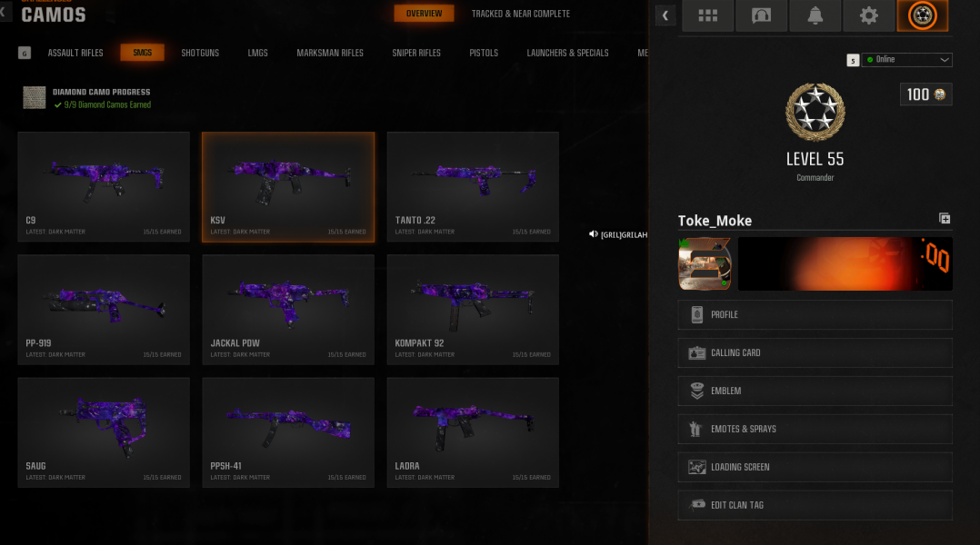Image resolution: width=980 pixels, height=545 pixels.
Task: Click the Edit Clan Tag icon
Action: point(697,504)
